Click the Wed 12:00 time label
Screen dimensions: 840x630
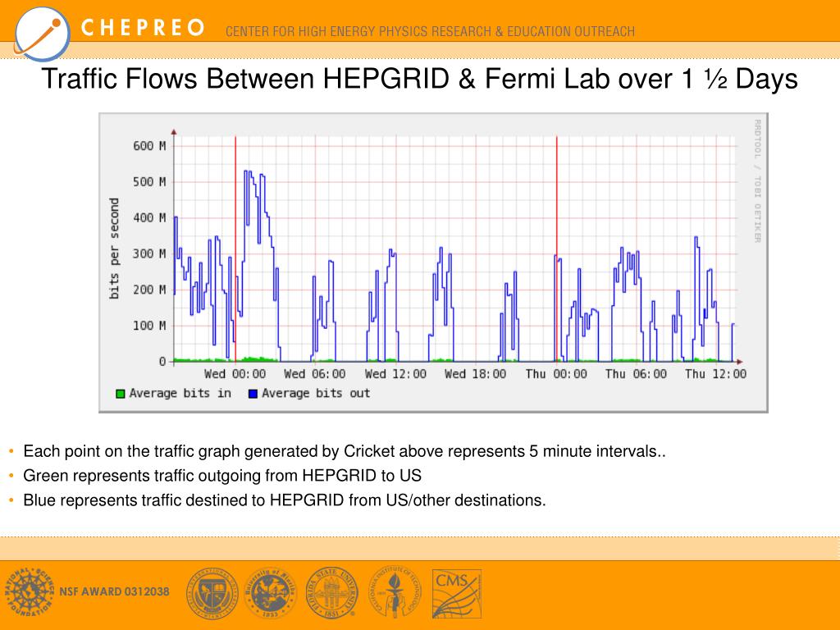click(x=395, y=374)
